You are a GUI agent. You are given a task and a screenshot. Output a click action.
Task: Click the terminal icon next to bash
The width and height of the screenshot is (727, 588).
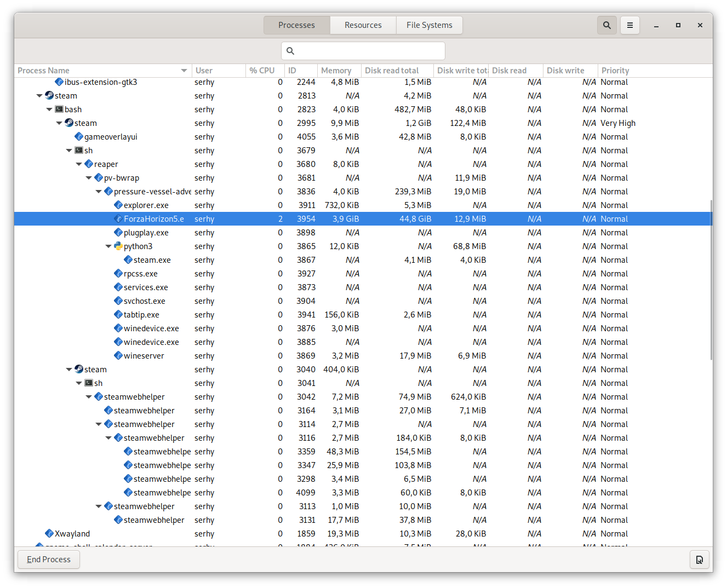59,109
